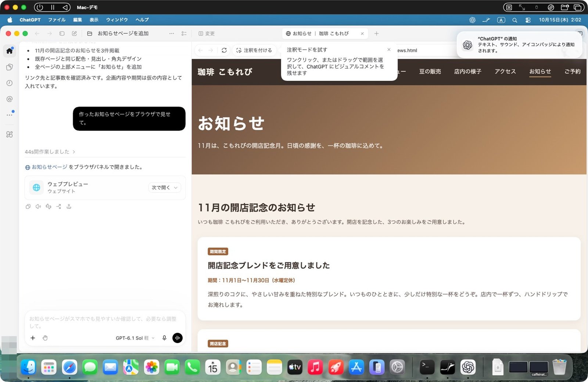Open Safari from the Dock
The height and width of the screenshot is (382, 588).
[x=69, y=367]
